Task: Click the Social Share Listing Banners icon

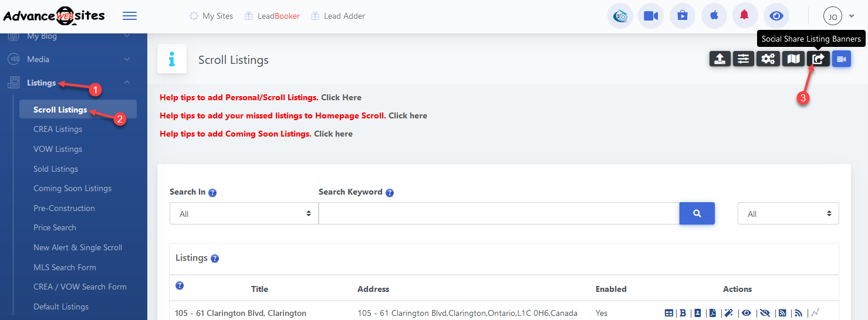Action: coord(818,59)
